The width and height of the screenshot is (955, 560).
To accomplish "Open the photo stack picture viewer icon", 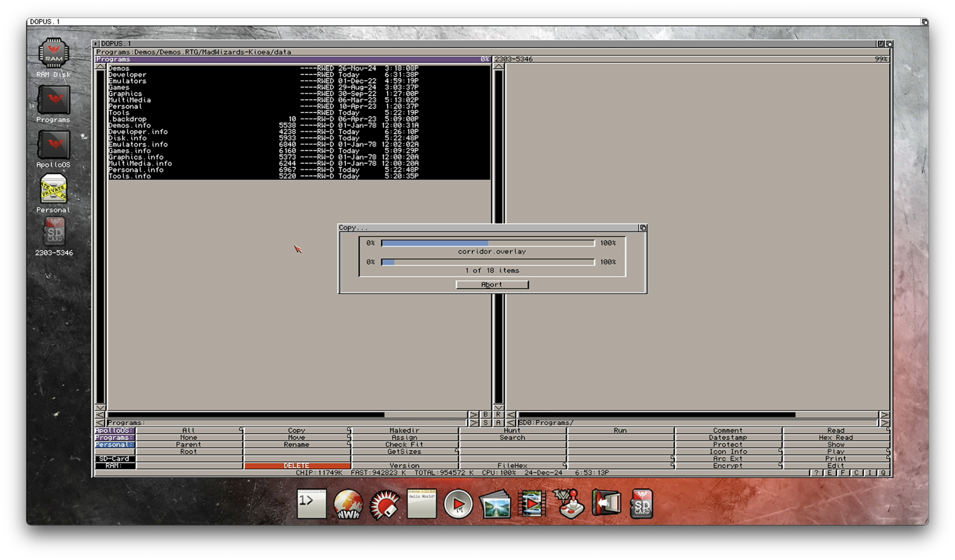I will pos(495,504).
